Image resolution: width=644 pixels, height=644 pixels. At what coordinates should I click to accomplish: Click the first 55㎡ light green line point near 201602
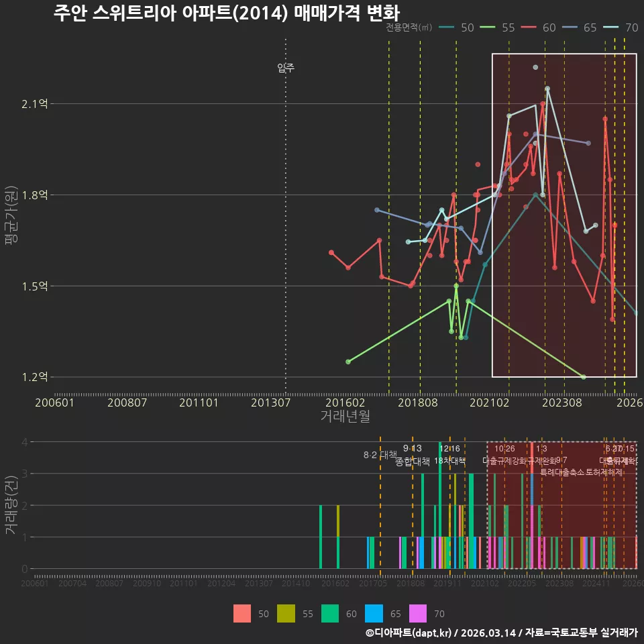[348, 362]
